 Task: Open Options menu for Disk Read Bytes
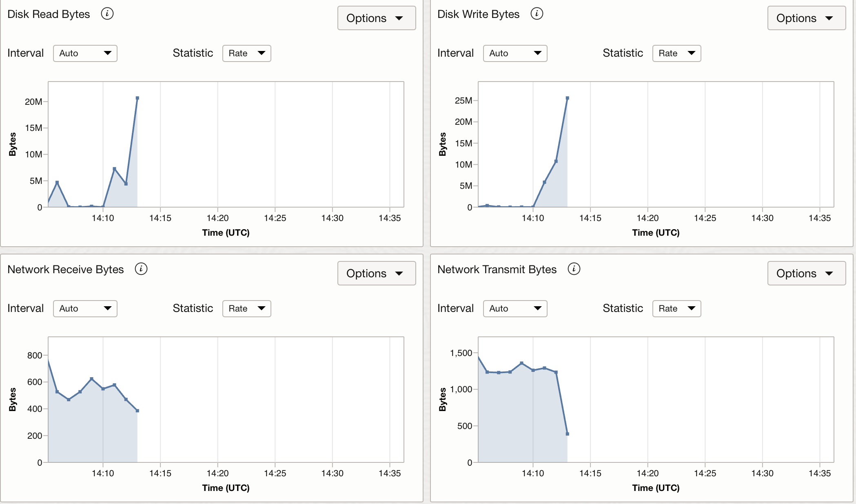coord(376,18)
